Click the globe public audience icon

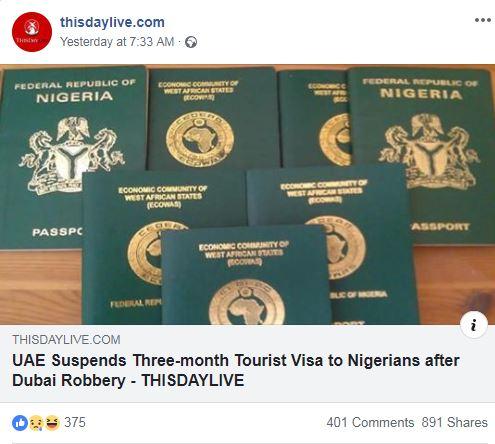pyautogui.click(x=191, y=42)
